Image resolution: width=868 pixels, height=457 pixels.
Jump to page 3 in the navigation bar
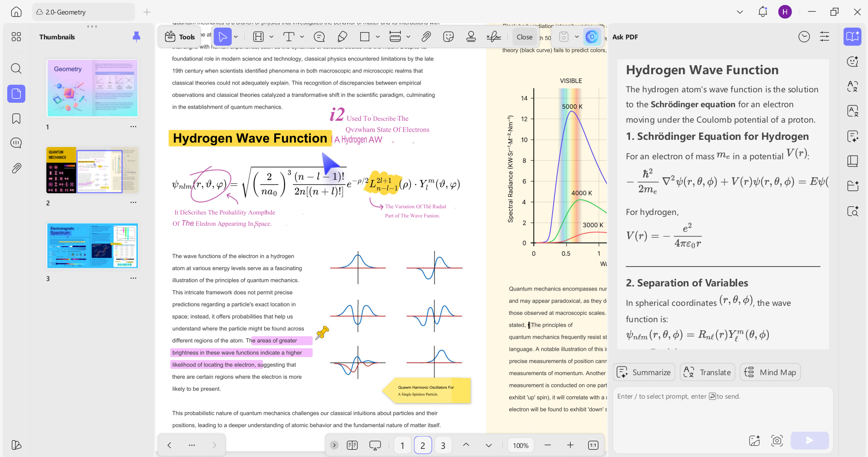pos(443,445)
